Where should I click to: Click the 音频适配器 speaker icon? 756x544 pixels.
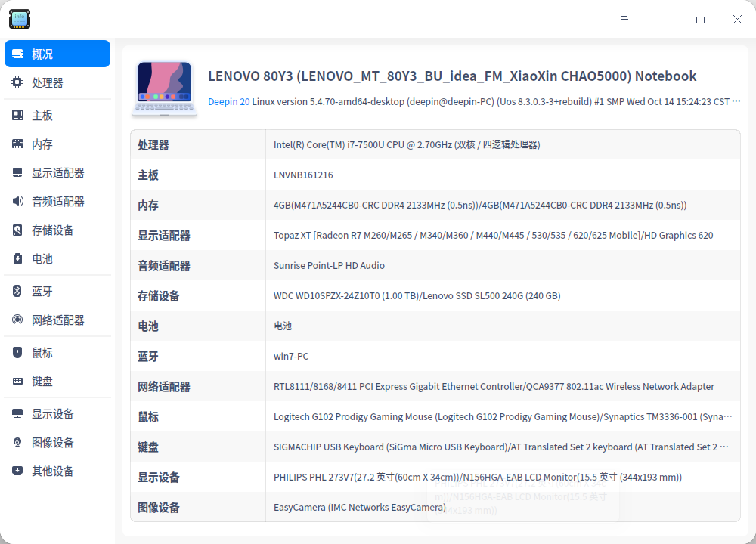17,201
